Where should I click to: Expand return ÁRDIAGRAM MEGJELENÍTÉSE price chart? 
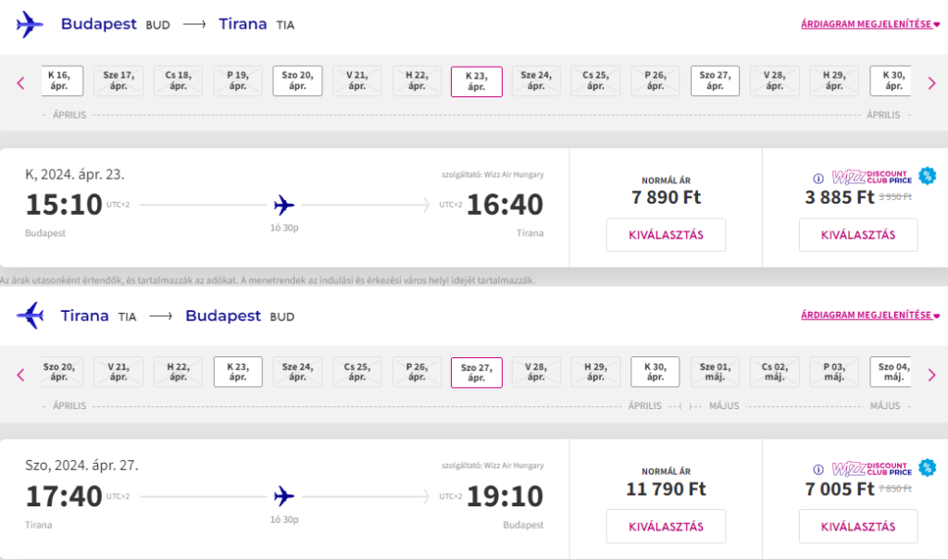click(870, 315)
